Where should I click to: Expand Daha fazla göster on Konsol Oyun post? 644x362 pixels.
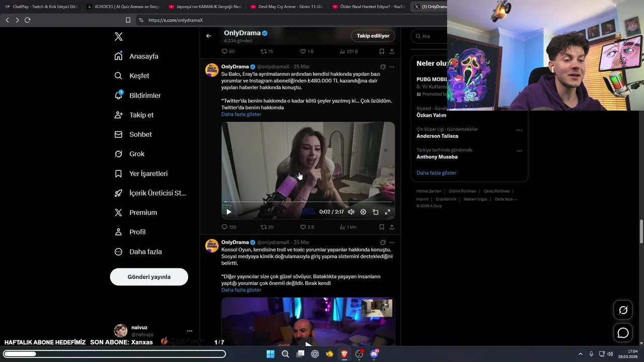[x=241, y=290]
